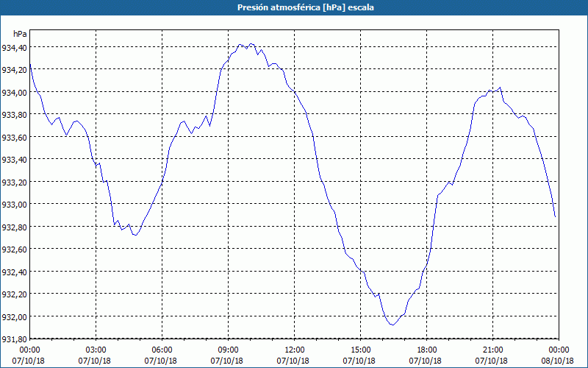Screen dimensions: 588x368
Task: Click the 933,00 y-axis value
Action: tap(14, 205)
